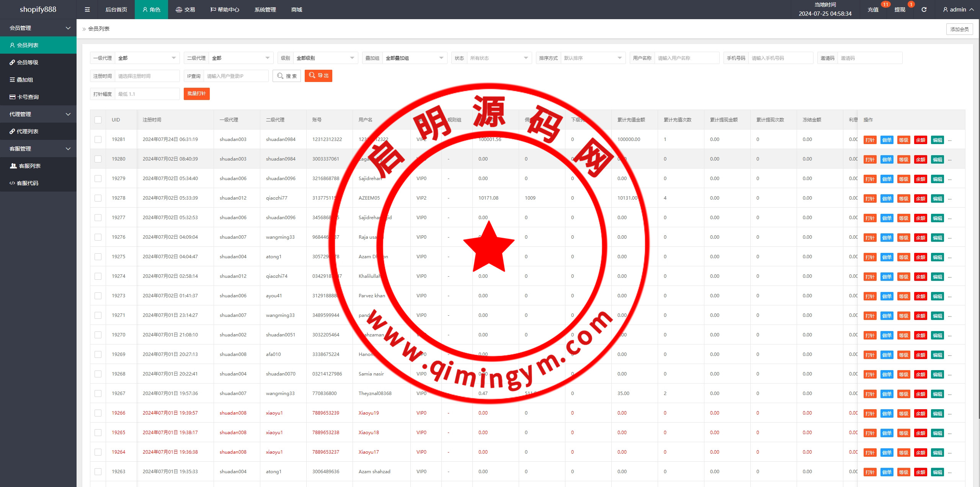Click the 用户名称 username input field
The height and width of the screenshot is (487, 980).
(686, 58)
